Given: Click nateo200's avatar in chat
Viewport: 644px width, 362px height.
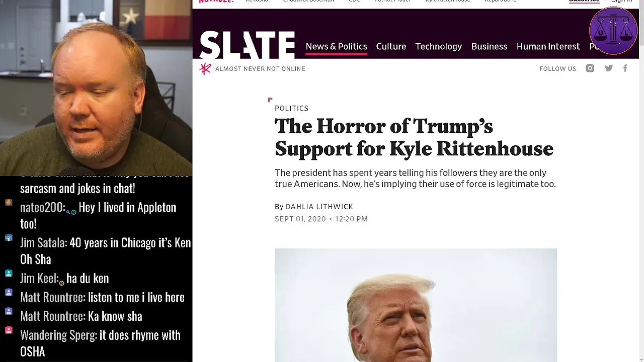Looking at the screenshot, I should [x=9, y=203].
